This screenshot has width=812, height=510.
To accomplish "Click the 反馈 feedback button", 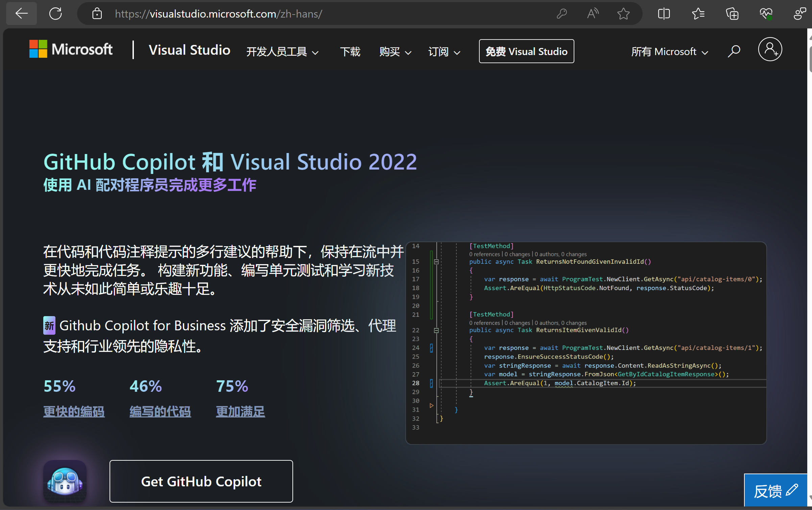I will pyautogui.click(x=775, y=490).
